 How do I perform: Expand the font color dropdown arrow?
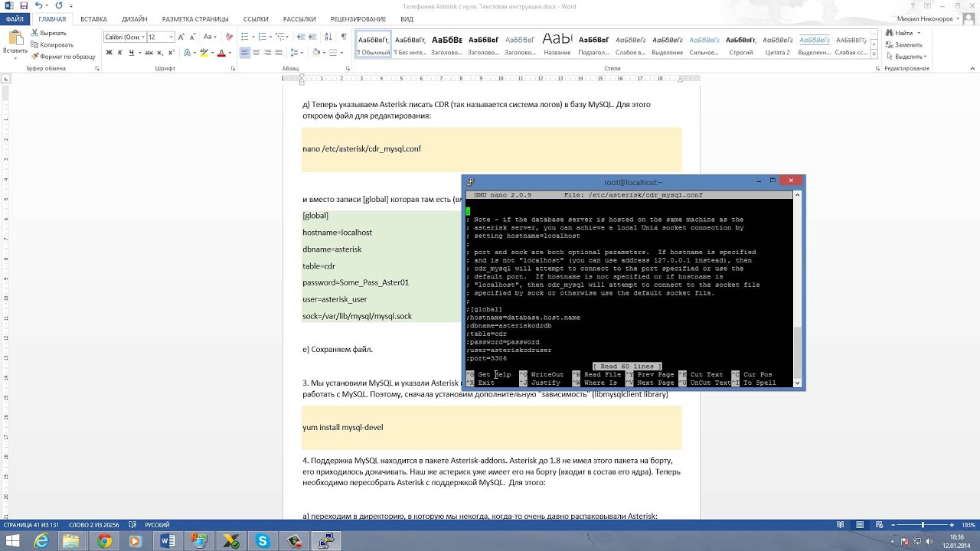[x=230, y=52]
